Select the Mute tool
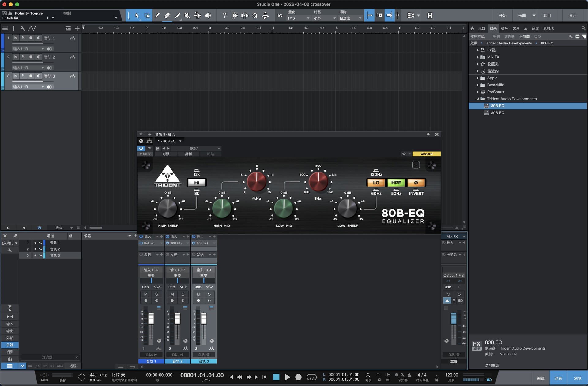 (x=187, y=15)
